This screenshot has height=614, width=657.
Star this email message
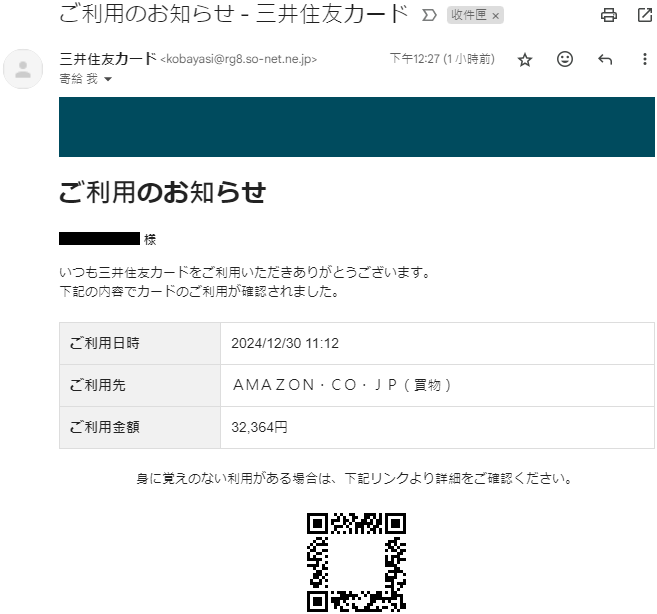coord(525,60)
